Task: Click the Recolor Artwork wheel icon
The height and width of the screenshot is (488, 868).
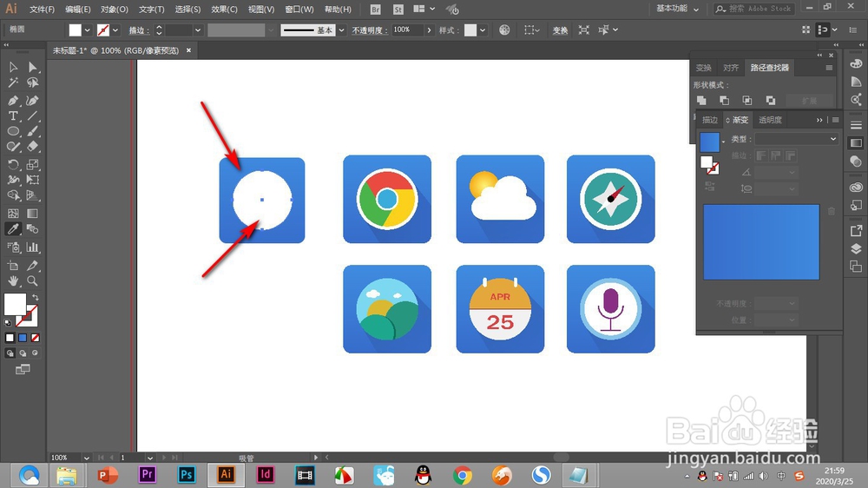Action: pos(504,30)
